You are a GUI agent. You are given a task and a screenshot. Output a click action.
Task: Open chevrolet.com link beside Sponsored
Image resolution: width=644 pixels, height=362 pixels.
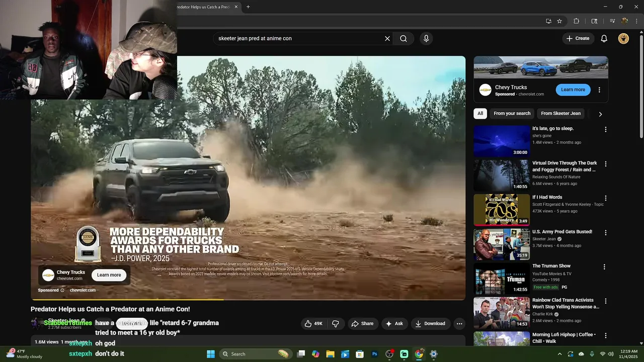pos(83,290)
